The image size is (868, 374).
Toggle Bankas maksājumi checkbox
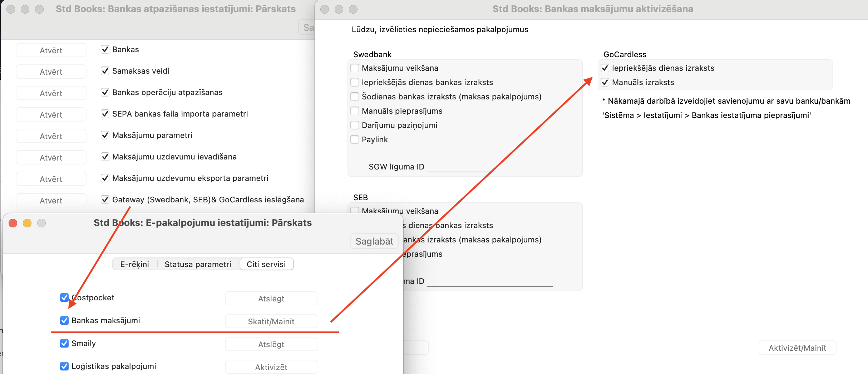(64, 320)
